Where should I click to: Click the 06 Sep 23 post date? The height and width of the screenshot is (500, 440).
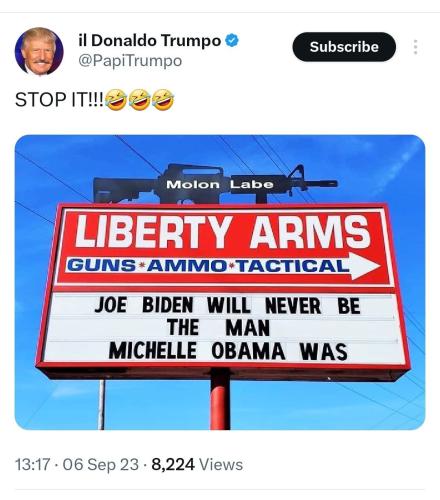(101, 464)
